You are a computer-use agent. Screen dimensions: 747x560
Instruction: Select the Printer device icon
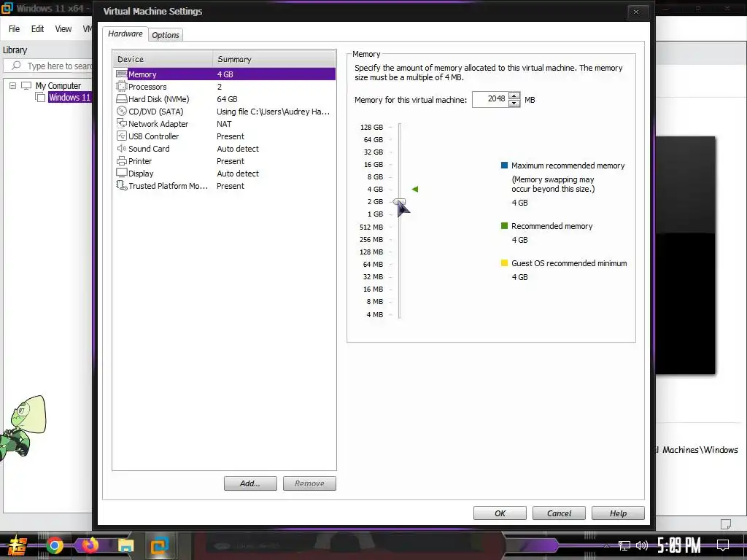[122, 161]
